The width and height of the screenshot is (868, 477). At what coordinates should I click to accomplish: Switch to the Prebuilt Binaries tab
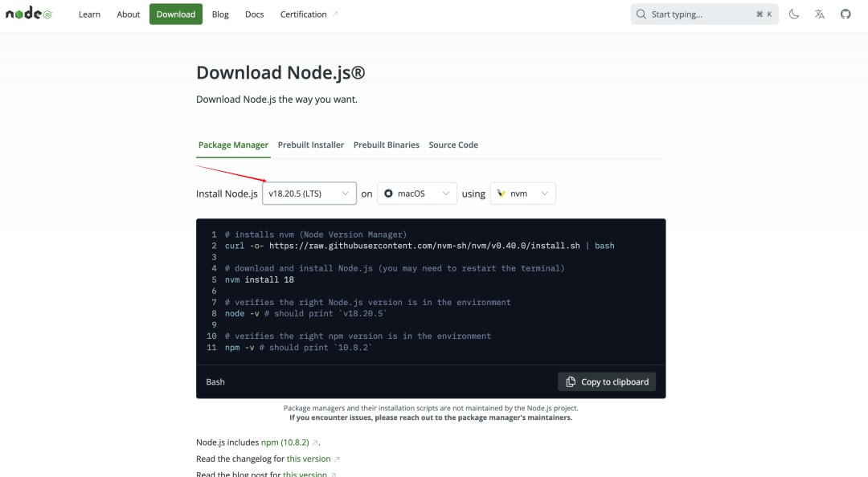[387, 145]
